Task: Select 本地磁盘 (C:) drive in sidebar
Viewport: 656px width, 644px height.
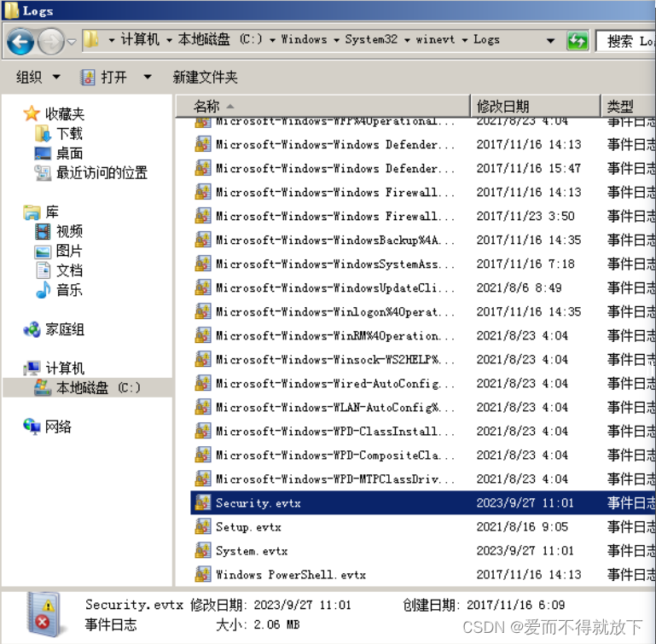Action: tap(88, 387)
